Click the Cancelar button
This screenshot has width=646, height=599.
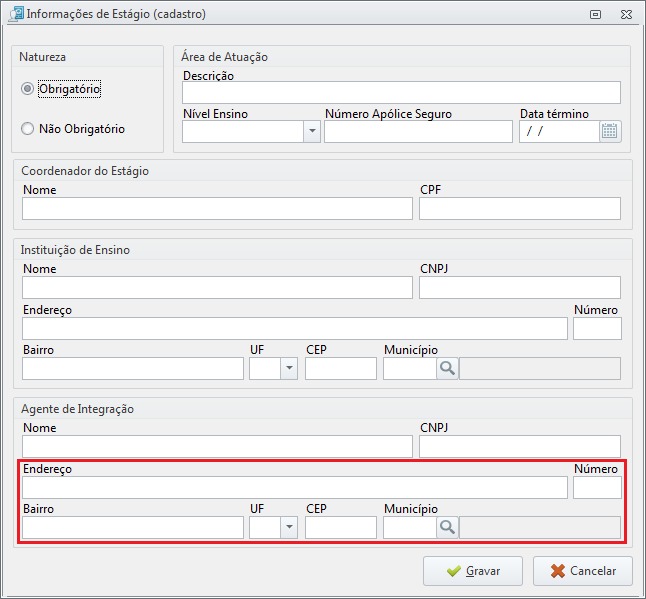click(x=583, y=571)
